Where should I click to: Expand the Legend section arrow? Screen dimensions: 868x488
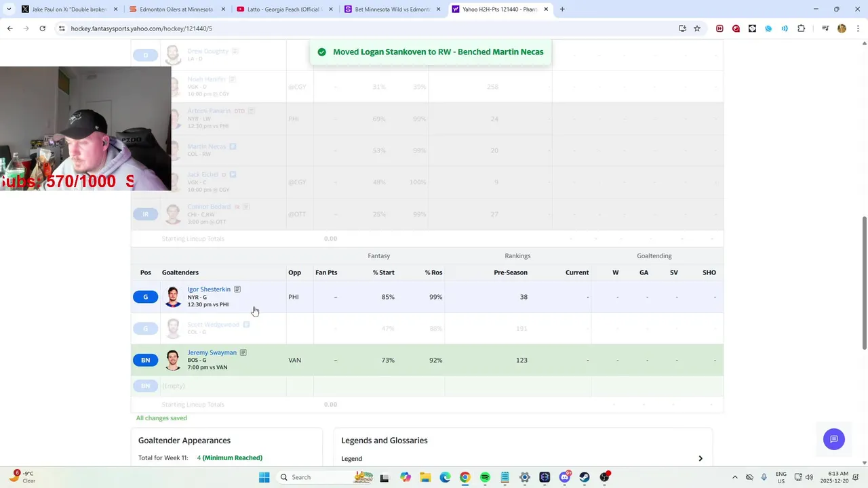(x=701, y=459)
